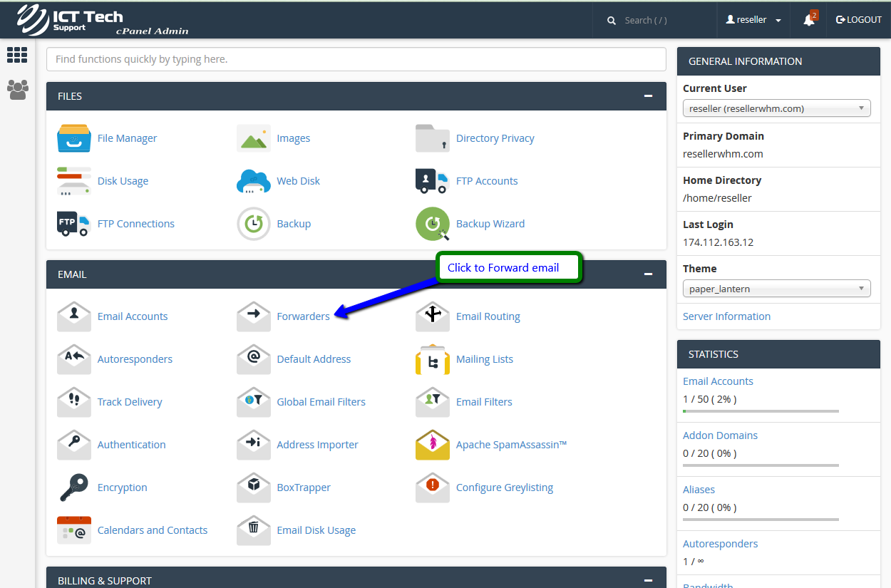Open the Apache SpamAssassin icon
The image size is (891, 588).
(433, 445)
